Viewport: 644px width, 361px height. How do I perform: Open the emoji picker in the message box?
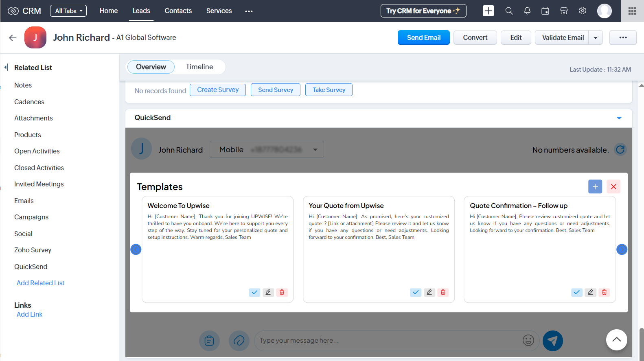pyautogui.click(x=528, y=340)
